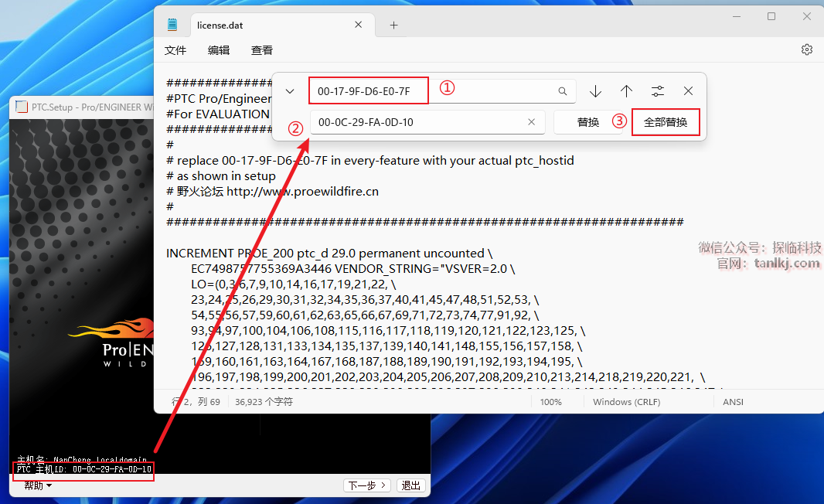Open the 帮助 dropdown in PTC Setup
The height and width of the screenshot is (504, 824).
pos(38,485)
